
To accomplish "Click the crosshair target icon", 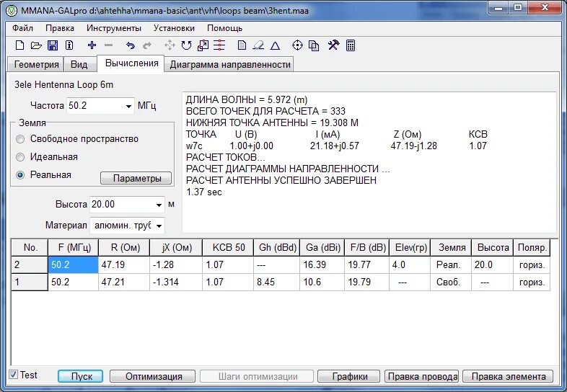I will [297, 45].
